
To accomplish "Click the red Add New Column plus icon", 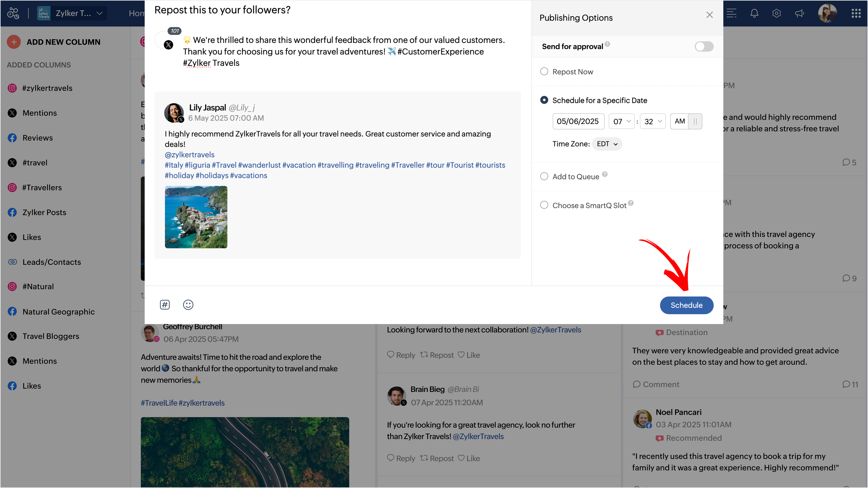I will pyautogui.click(x=14, y=42).
